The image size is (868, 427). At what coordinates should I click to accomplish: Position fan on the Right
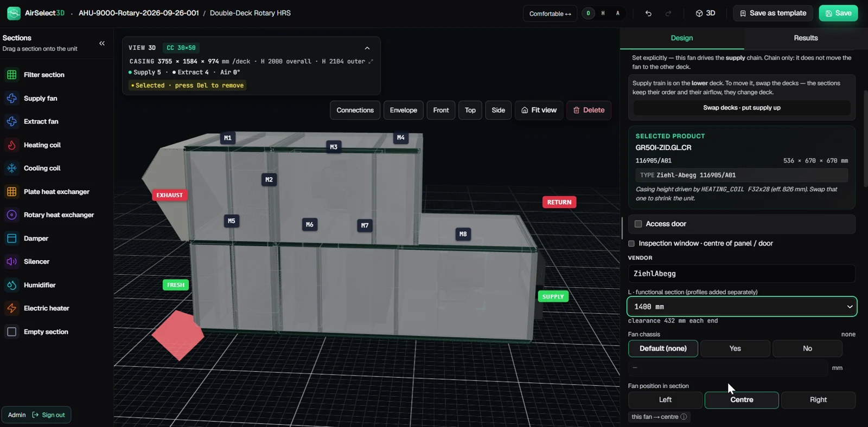point(818,400)
